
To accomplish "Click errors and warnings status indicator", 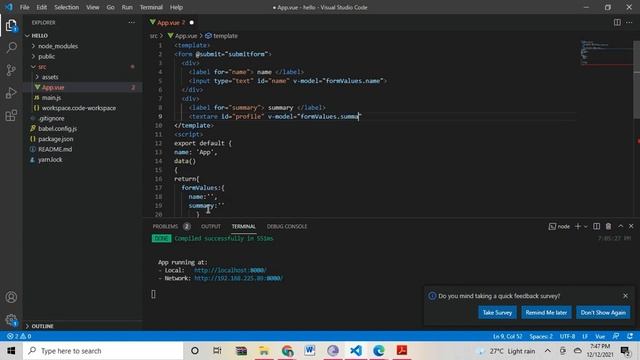I will 19,336.
